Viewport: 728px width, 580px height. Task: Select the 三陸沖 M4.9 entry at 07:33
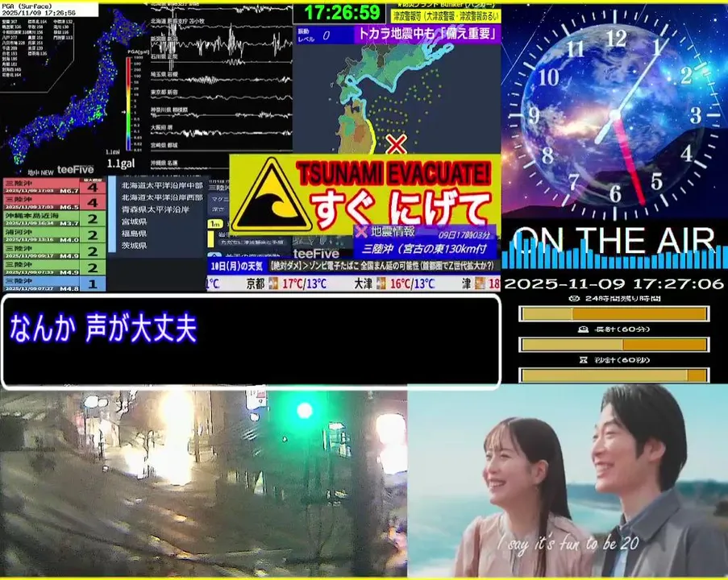(x=54, y=267)
